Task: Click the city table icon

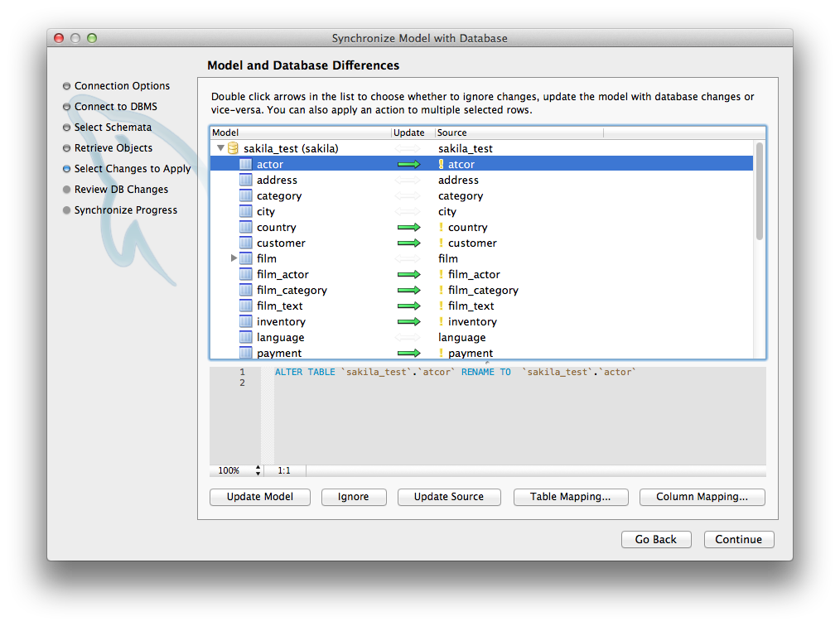Action: 245,211
